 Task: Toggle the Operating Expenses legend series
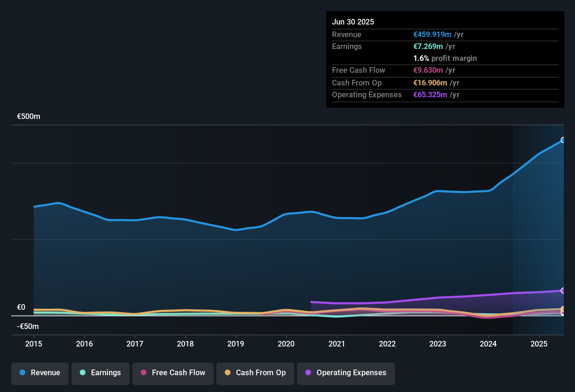(346, 373)
